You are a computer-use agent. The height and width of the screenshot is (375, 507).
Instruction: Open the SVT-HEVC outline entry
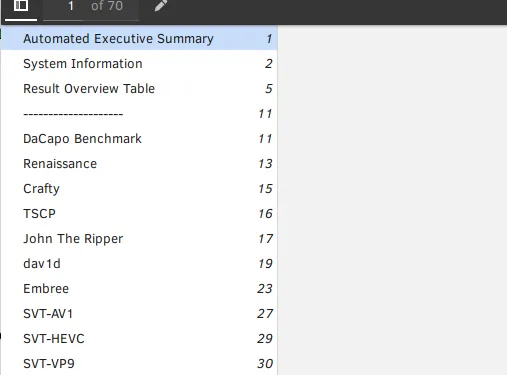click(139, 339)
